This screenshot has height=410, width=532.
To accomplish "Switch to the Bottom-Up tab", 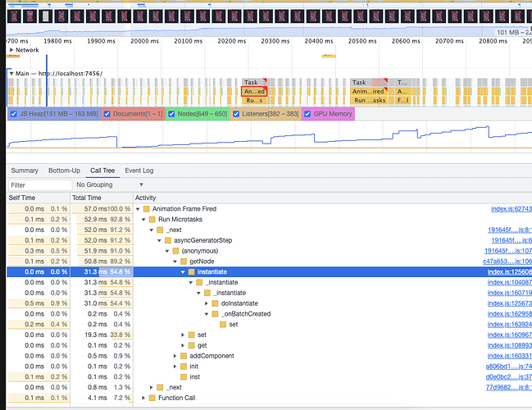I will point(64,171).
